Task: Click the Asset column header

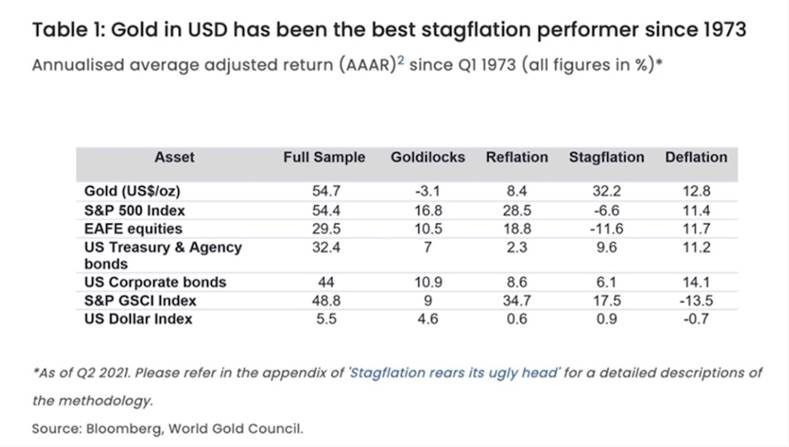Action: pyautogui.click(x=175, y=157)
